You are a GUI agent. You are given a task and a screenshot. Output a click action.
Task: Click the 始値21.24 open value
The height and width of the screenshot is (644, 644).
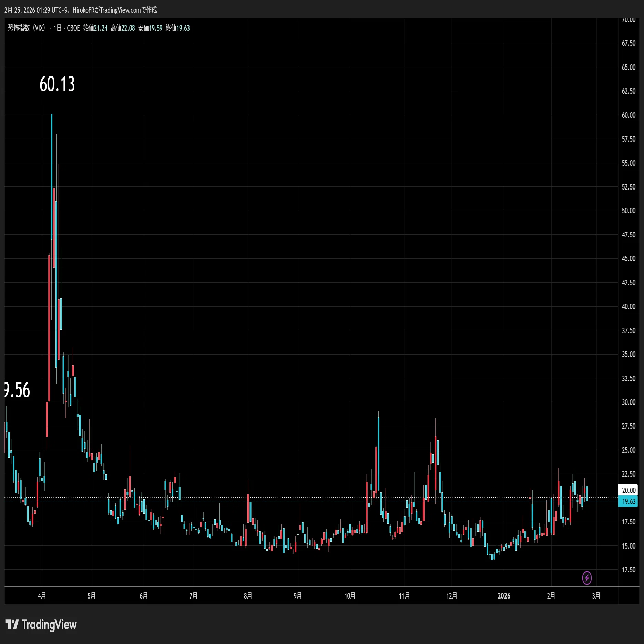coord(95,28)
